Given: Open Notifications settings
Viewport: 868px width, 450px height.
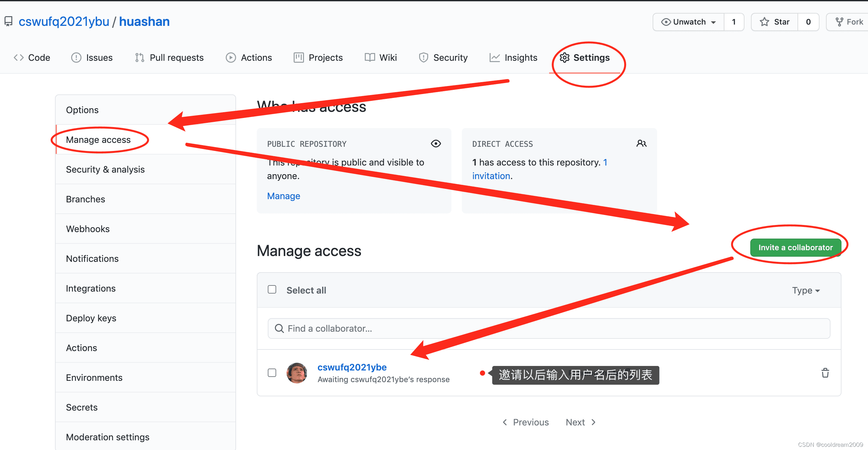Looking at the screenshot, I should point(146,259).
